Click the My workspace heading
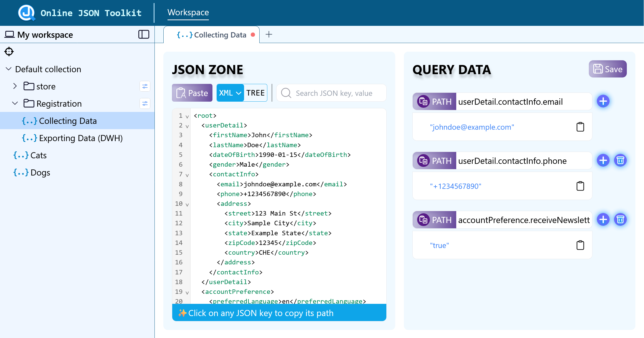Image resolution: width=644 pixels, height=338 pixels. coord(45,35)
